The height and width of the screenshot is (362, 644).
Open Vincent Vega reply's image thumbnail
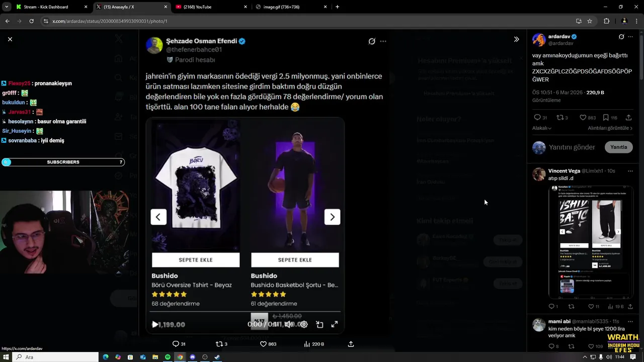591,242
